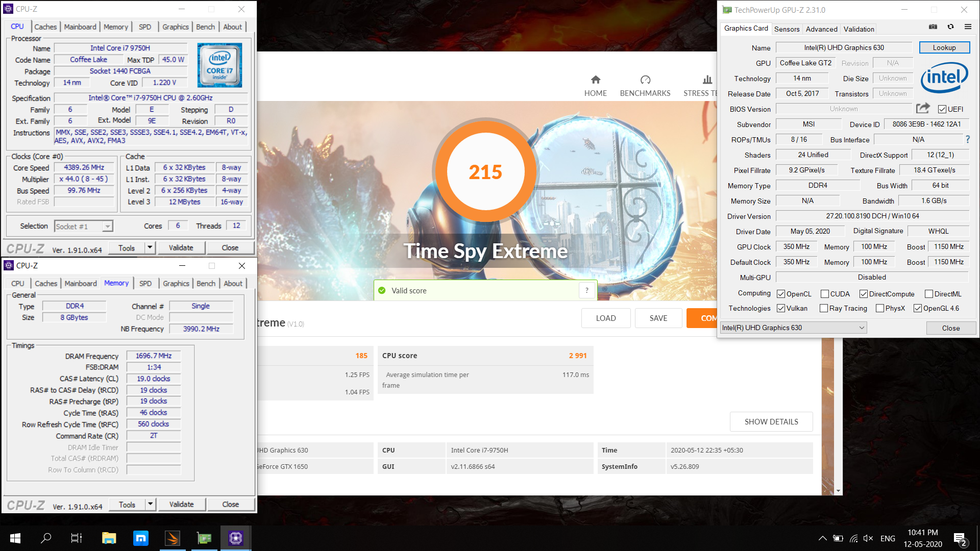Toggle the UEFI checkbox in GPU-Z

[x=942, y=109]
